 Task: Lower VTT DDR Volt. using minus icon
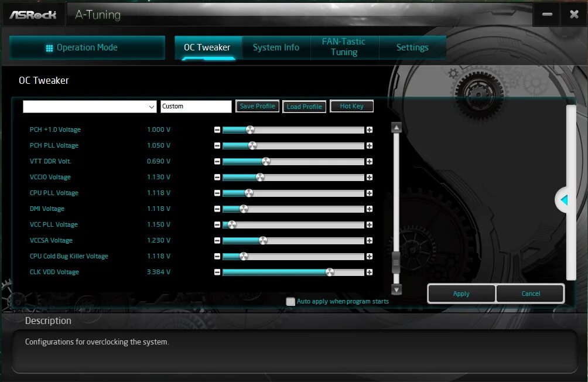point(217,161)
